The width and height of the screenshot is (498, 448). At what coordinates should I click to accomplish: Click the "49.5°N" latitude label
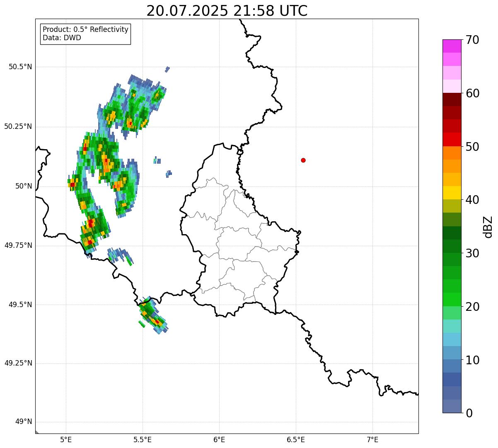20,305
